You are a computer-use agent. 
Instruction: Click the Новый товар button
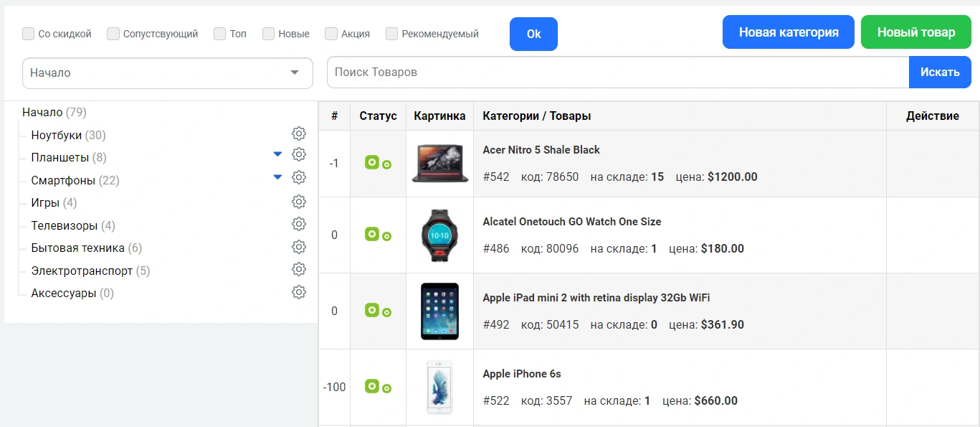click(x=915, y=32)
